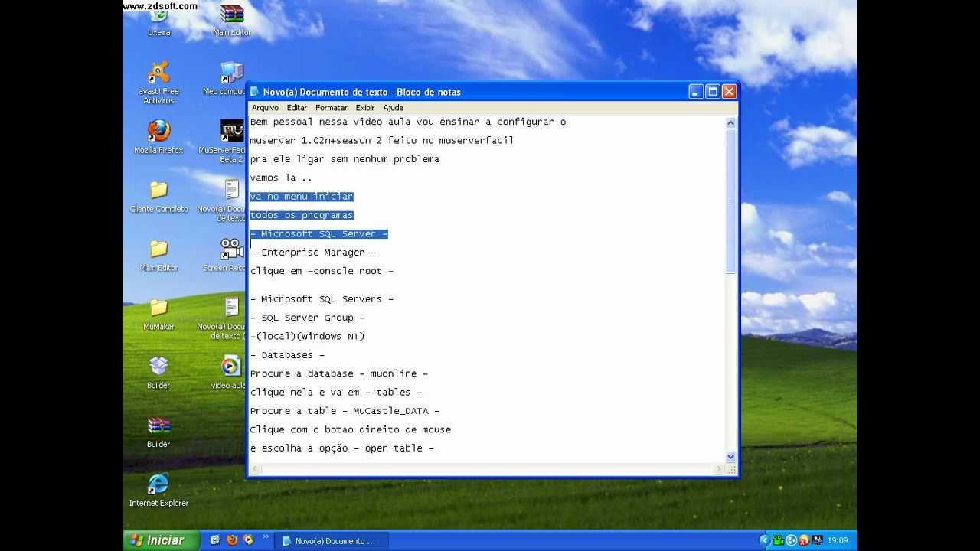Image resolution: width=980 pixels, height=551 pixels.
Task: Click the line "Procure a table - MuCastle_DATA -"
Action: 345,411
